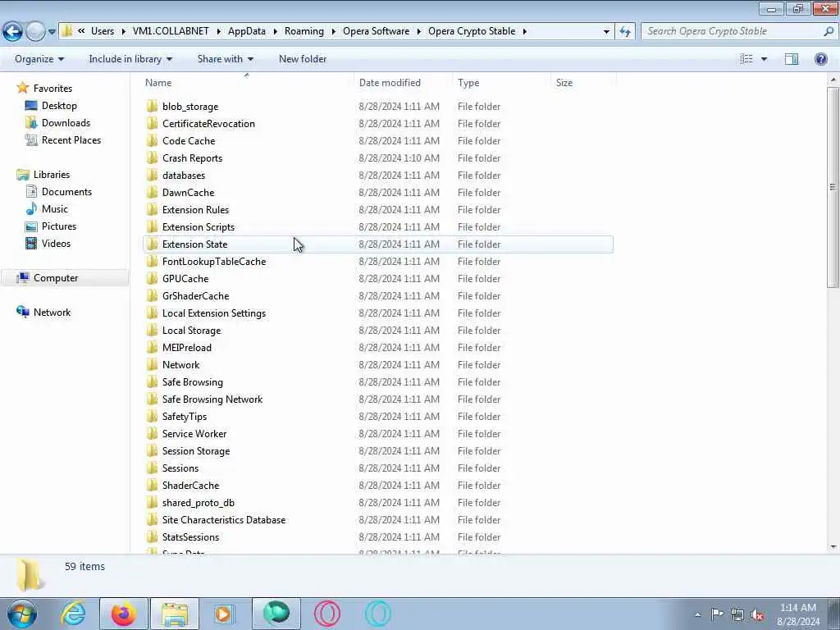Open the recent locations dropdown arrow
Viewport: 840px width, 630px height.
coord(52,32)
